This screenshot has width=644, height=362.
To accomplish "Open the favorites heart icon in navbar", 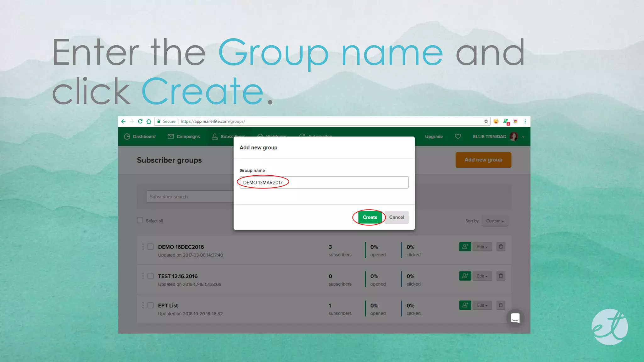I will [x=458, y=136].
